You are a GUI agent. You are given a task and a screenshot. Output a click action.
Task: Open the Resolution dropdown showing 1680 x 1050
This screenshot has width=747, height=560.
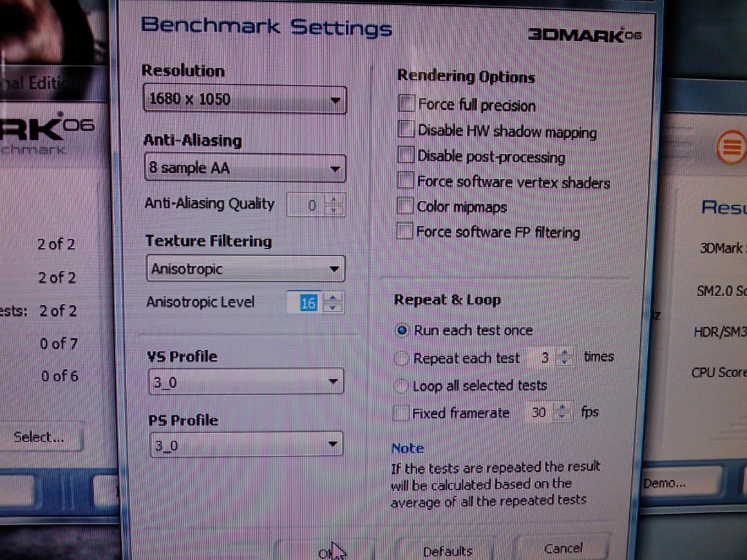click(245, 99)
